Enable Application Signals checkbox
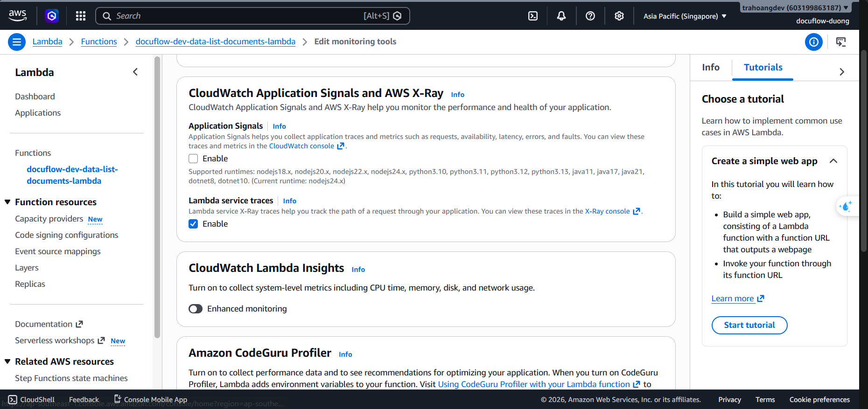The image size is (868, 409). click(193, 159)
